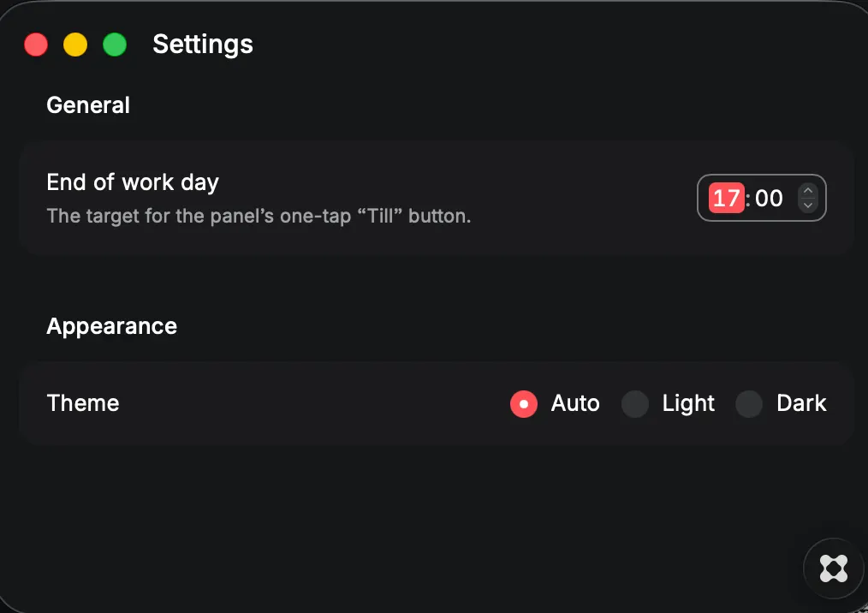Viewport: 868px width, 613px height.
Task: Click the General section heading
Action: pyautogui.click(x=88, y=105)
